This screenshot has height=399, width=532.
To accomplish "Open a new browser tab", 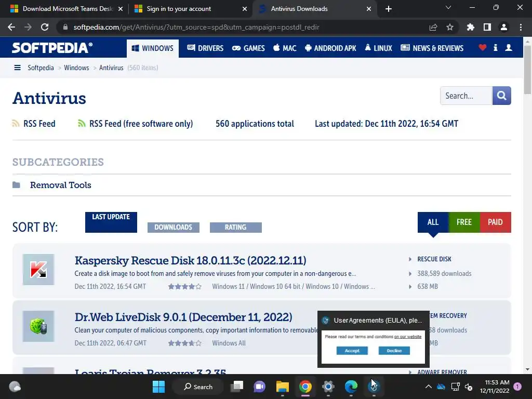I will click(x=389, y=9).
